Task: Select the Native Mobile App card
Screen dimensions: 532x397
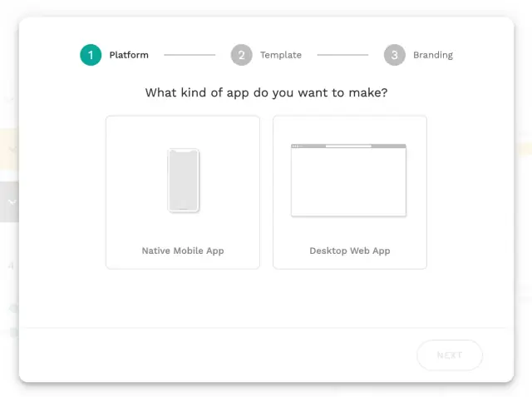Action: (x=183, y=192)
